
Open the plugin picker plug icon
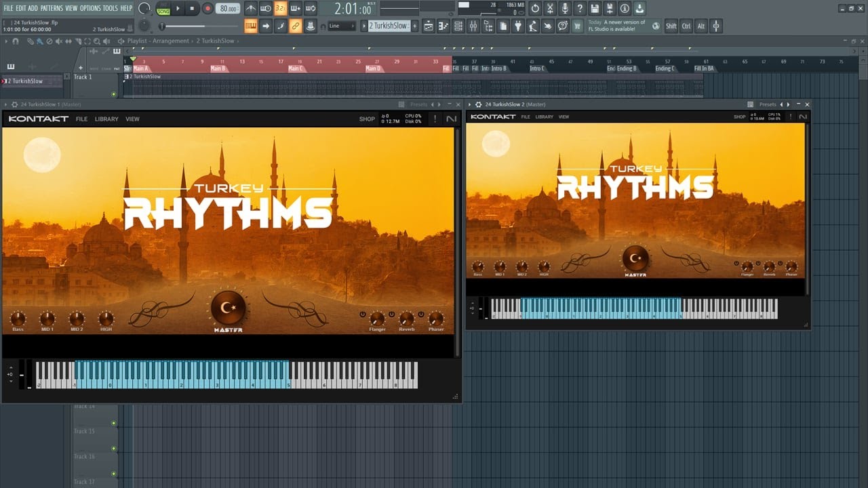point(517,26)
